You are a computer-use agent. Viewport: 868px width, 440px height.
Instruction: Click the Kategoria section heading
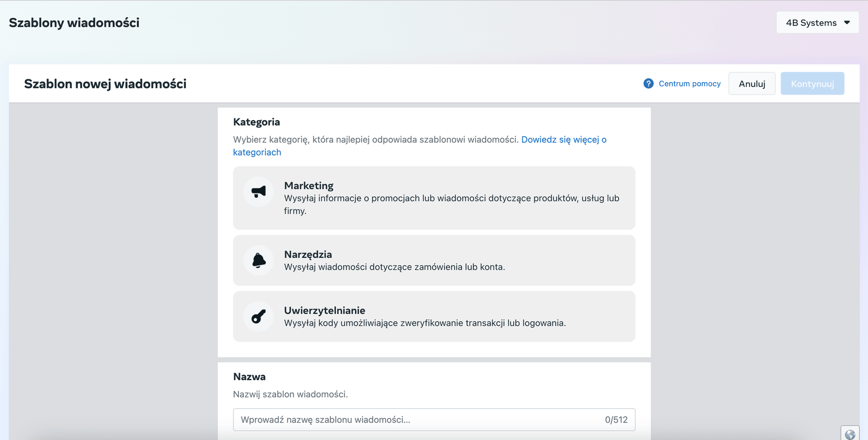(x=257, y=122)
